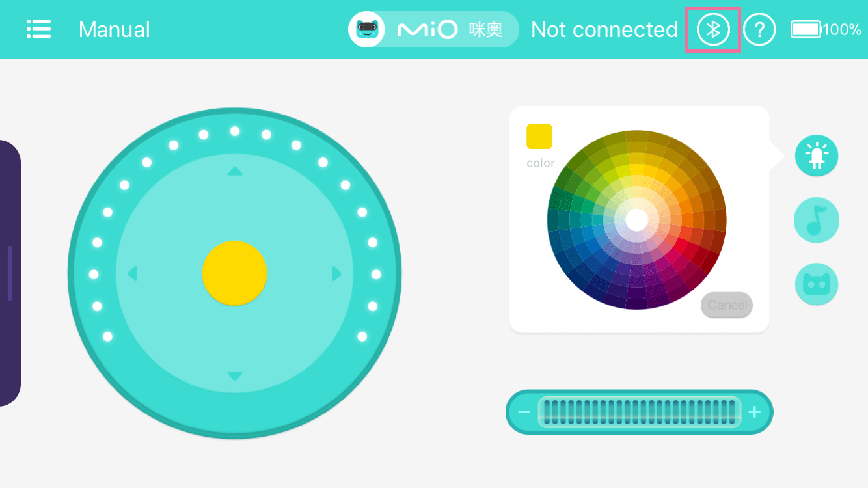Tap the joystick left arrow

click(x=133, y=273)
